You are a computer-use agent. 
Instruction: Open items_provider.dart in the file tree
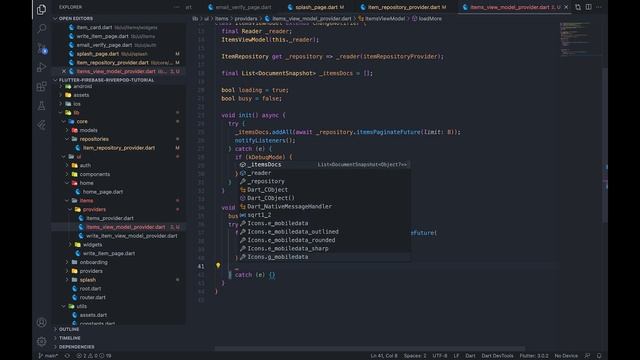click(x=110, y=218)
